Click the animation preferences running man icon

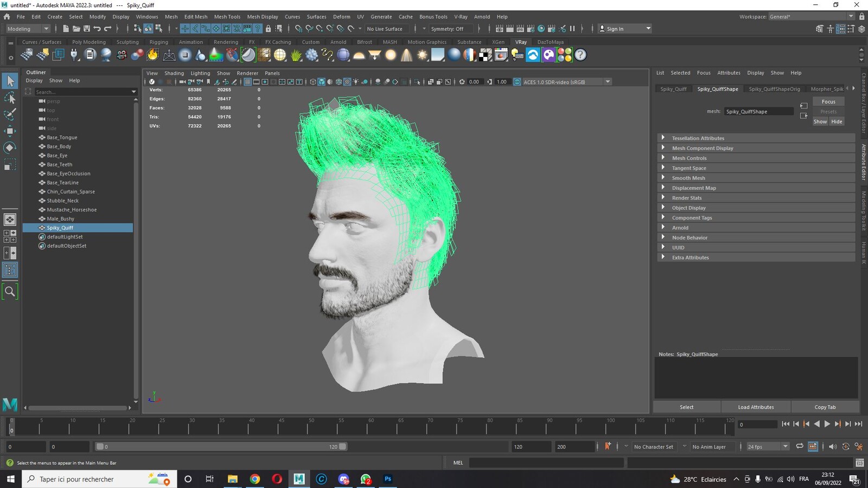pos(858,447)
